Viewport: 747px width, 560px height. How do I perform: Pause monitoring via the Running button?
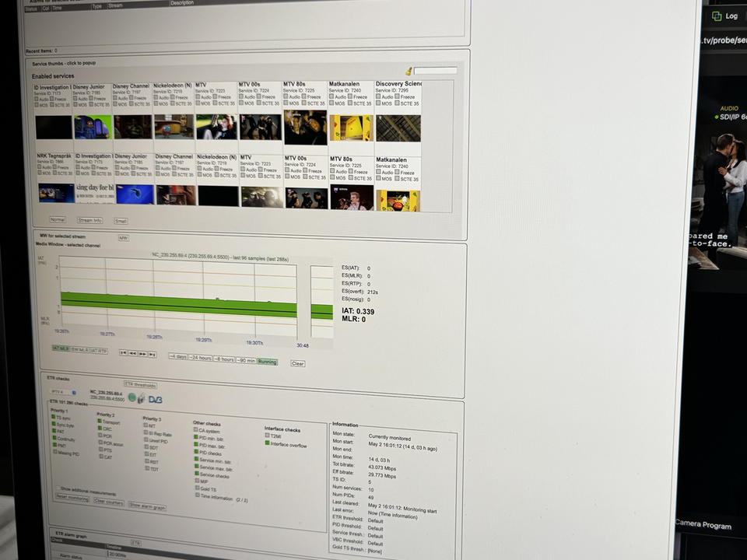pos(268,360)
